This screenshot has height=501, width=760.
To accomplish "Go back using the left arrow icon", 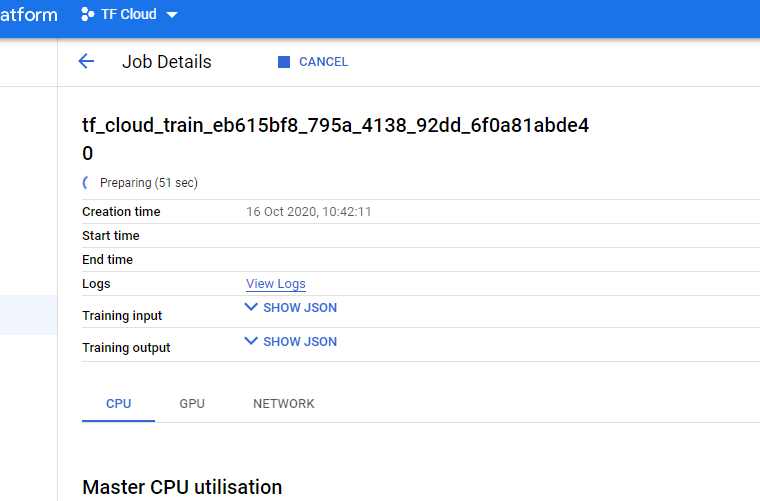I will pyautogui.click(x=86, y=62).
